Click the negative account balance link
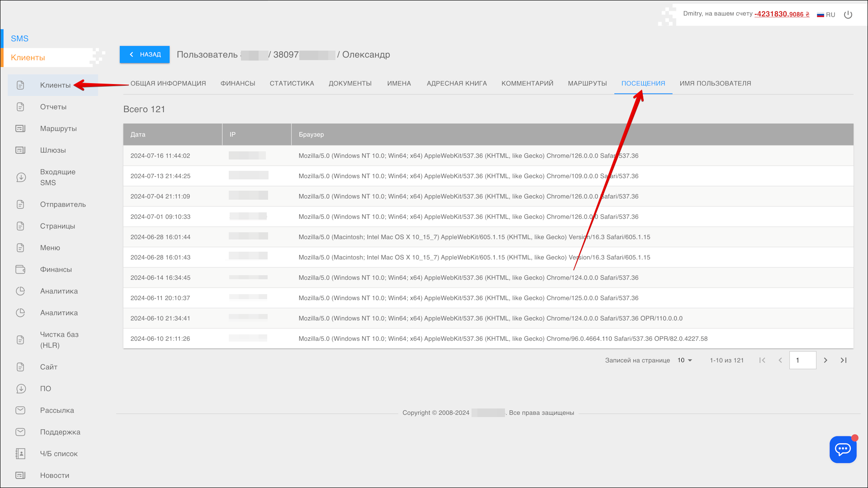The height and width of the screenshot is (488, 868). (x=782, y=14)
